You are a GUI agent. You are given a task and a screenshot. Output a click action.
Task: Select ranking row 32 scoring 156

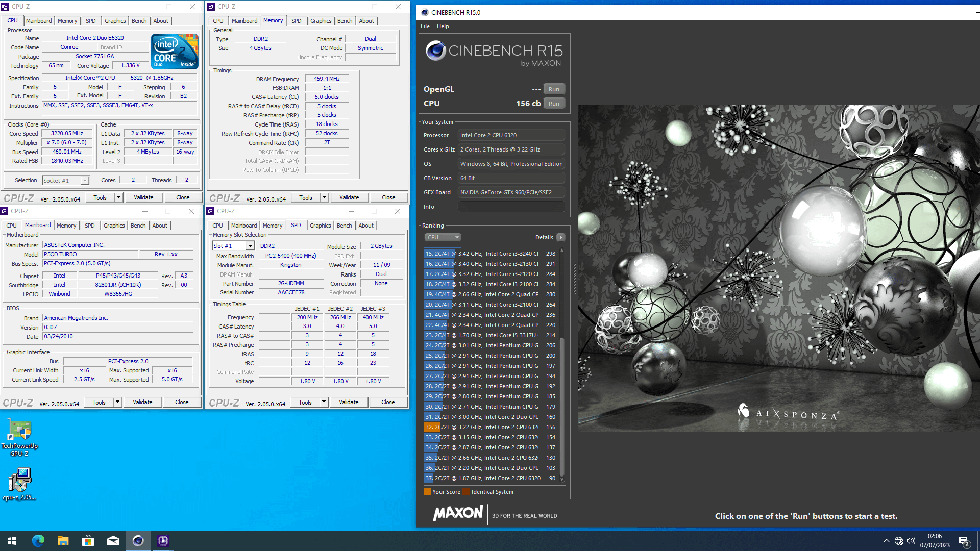(490, 427)
